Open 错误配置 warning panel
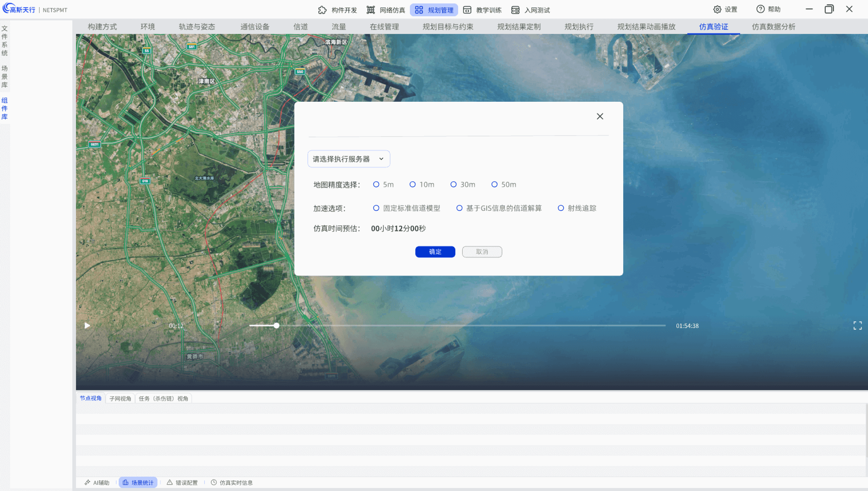This screenshot has width=868, height=491. pyautogui.click(x=182, y=483)
